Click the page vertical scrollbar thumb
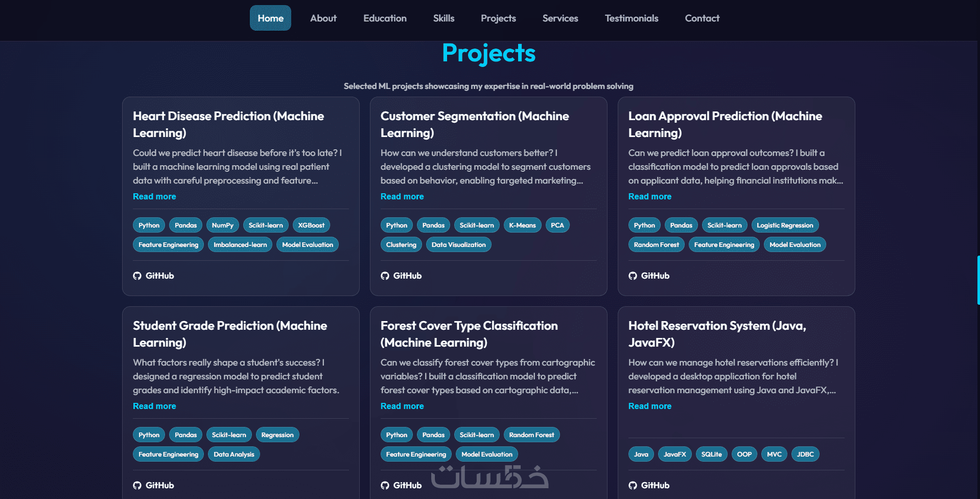Image resolution: width=980 pixels, height=499 pixels. (x=978, y=280)
